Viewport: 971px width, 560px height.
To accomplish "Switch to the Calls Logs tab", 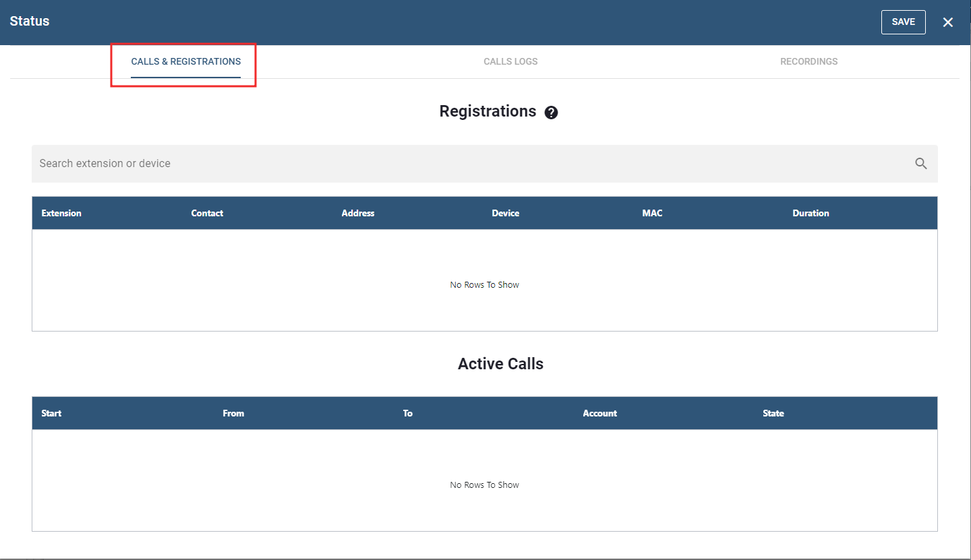I will point(510,61).
